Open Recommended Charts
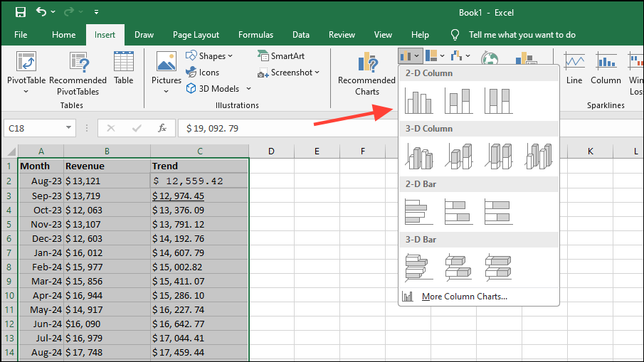Screen dimensions: 644x362 [366, 73]
